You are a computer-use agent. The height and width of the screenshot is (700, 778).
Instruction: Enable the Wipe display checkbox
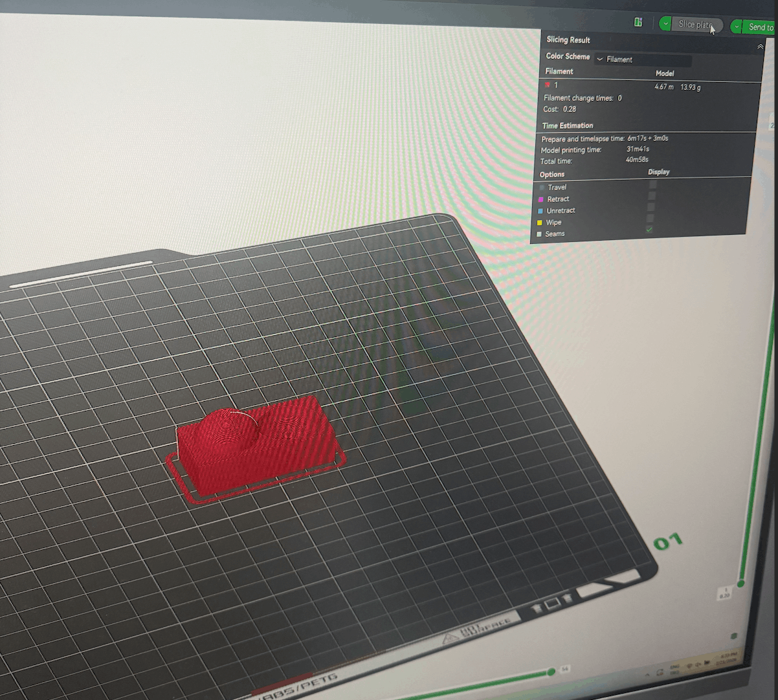coord(650,218)
